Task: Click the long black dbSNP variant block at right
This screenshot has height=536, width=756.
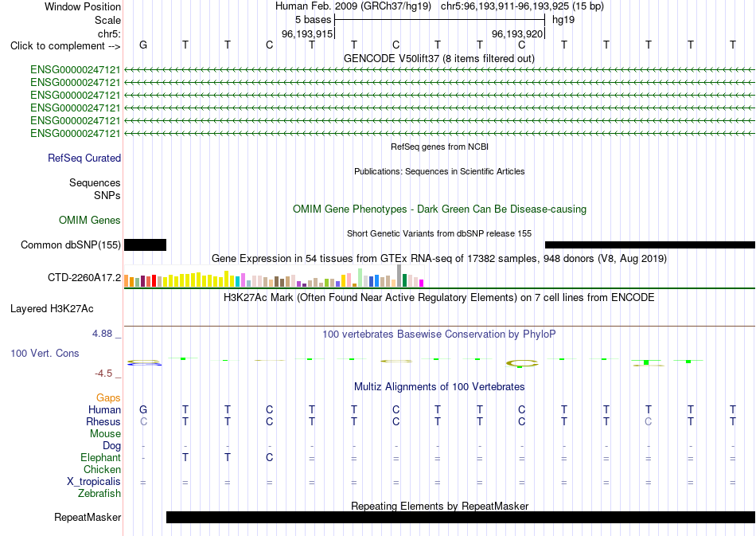Action: pyautogui.click(x=650, y=245)
